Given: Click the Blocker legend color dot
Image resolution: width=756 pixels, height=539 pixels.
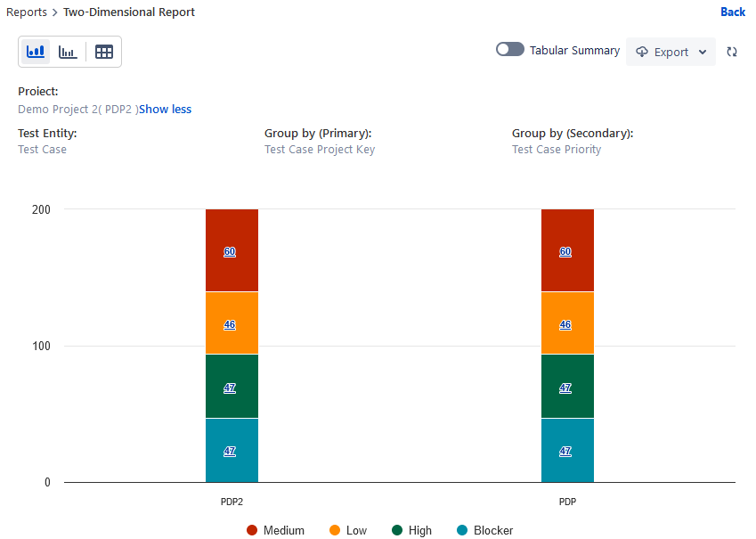Looking at the screenshot, I should pyautogui.click(x=462, y=530).
